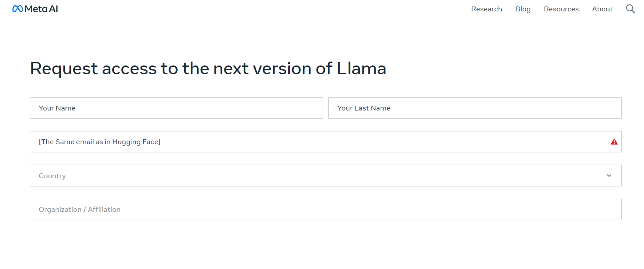Click the Meta infinity symbol
This screenshot has width=644, height=269.
17,8
